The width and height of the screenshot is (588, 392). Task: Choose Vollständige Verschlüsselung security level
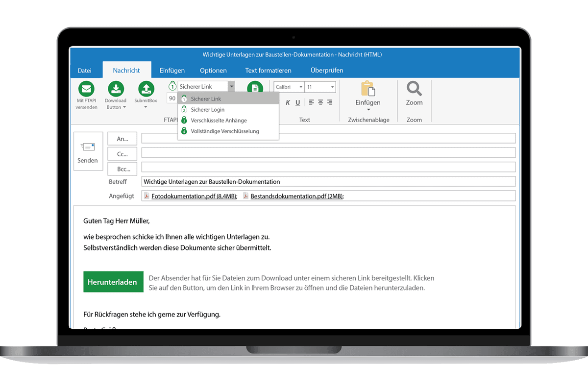pyautogui.click(x=228, y=131)
